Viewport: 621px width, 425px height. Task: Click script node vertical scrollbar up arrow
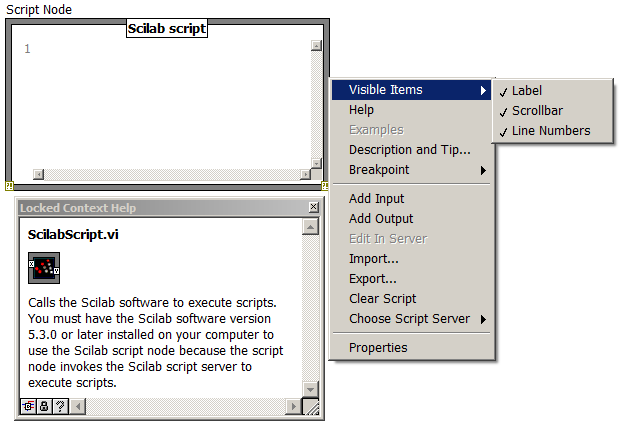[316, 46]
